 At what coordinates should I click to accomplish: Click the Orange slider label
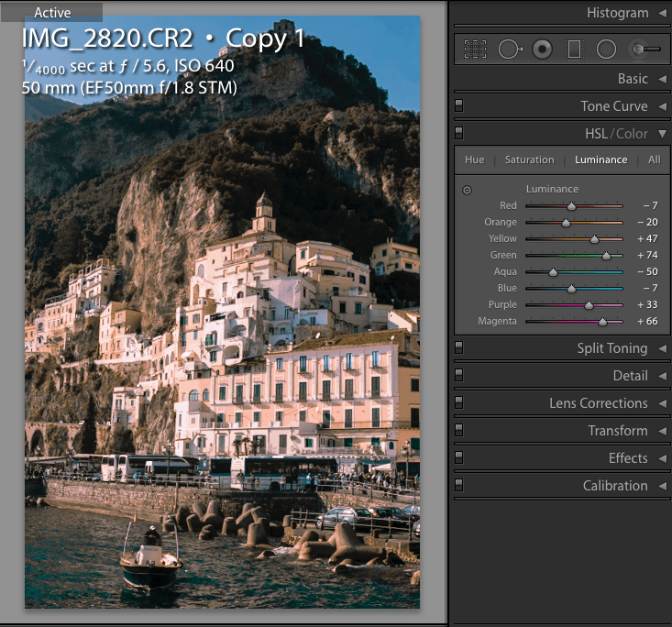pyautogui.click(x=501, y=222)
